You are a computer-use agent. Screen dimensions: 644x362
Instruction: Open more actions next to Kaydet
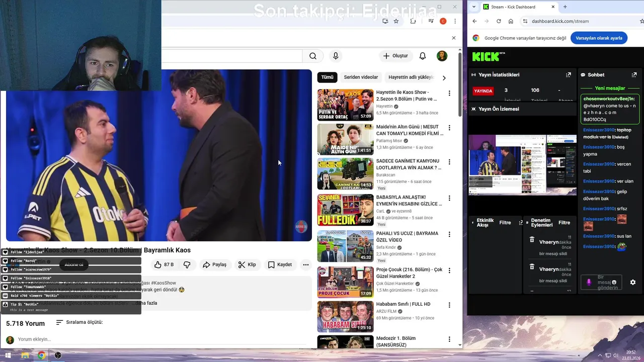(x=305, y=264)
